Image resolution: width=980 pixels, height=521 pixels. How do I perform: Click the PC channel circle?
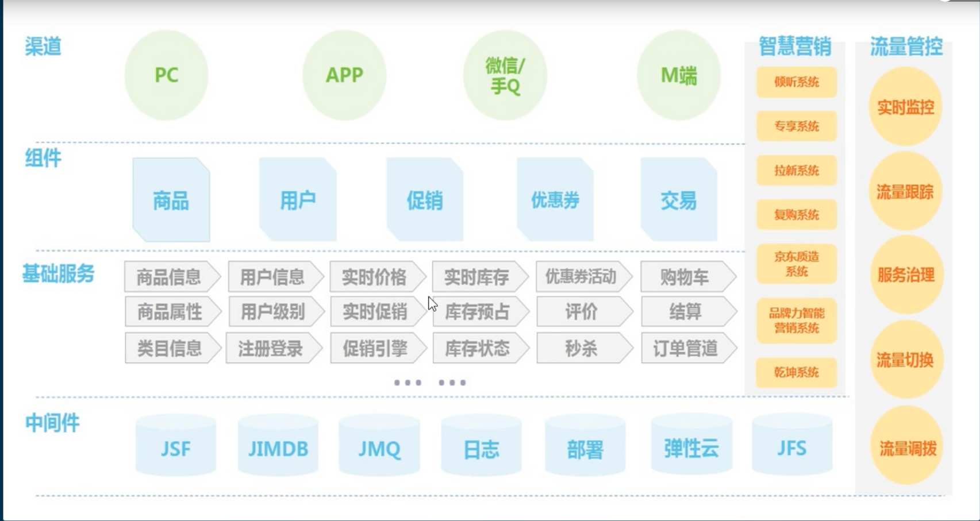[166, 75]
